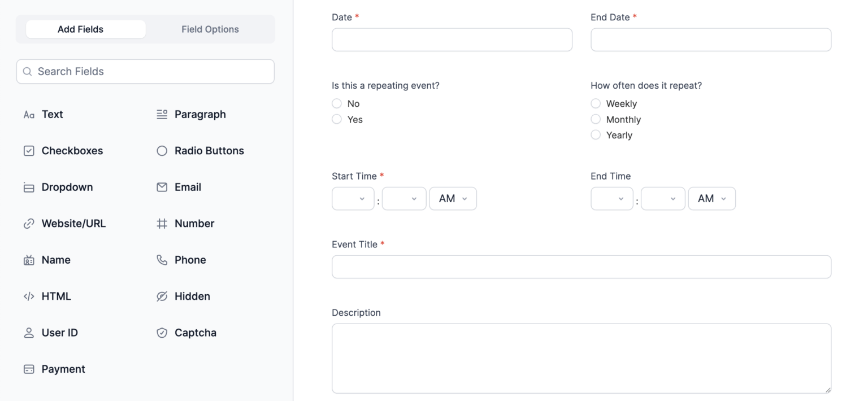Choose the Weekly repeat option
Viewport: 868px width, 401px height.
point(596,103)
